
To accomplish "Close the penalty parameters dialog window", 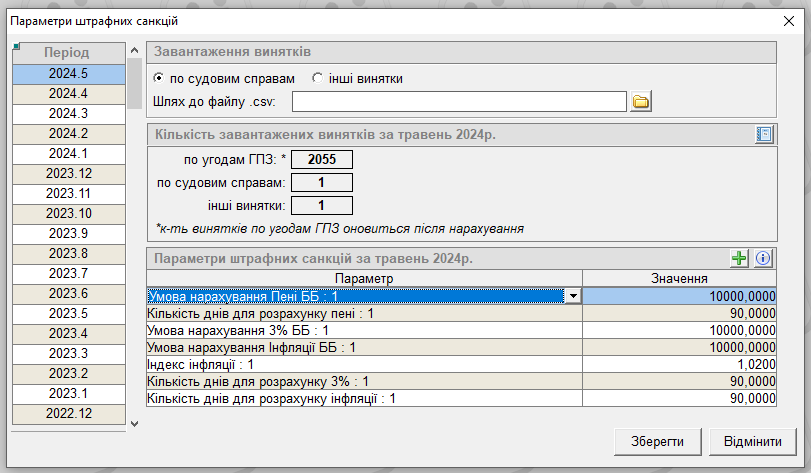I will coord(788,21).
